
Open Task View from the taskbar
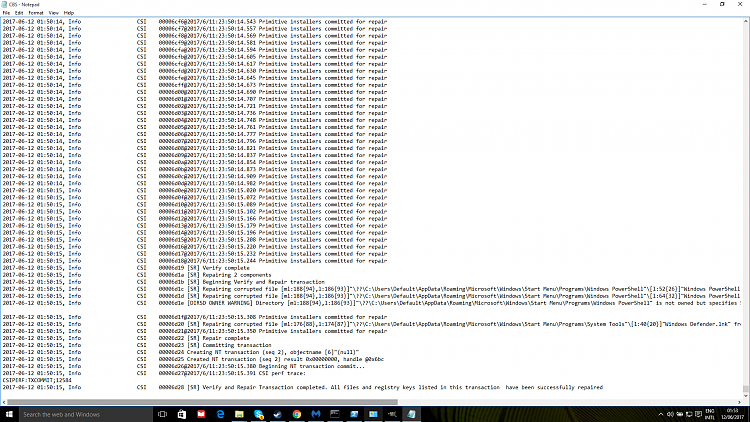(x=163, y=414)
